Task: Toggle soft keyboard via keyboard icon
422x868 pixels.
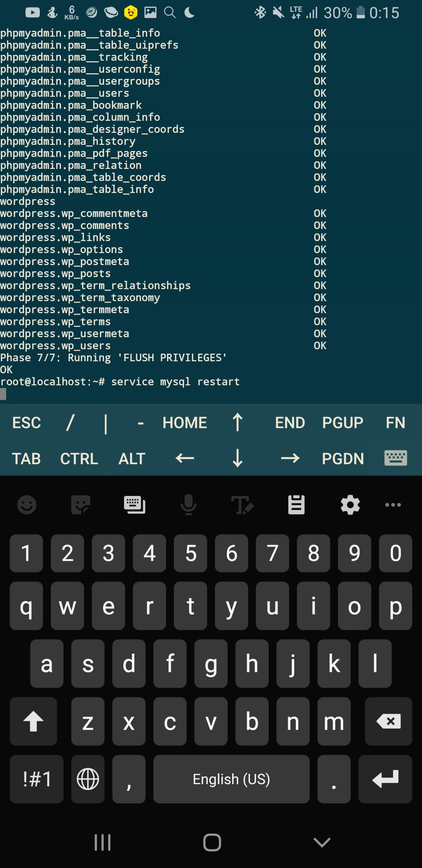Action: coord(395,458)
